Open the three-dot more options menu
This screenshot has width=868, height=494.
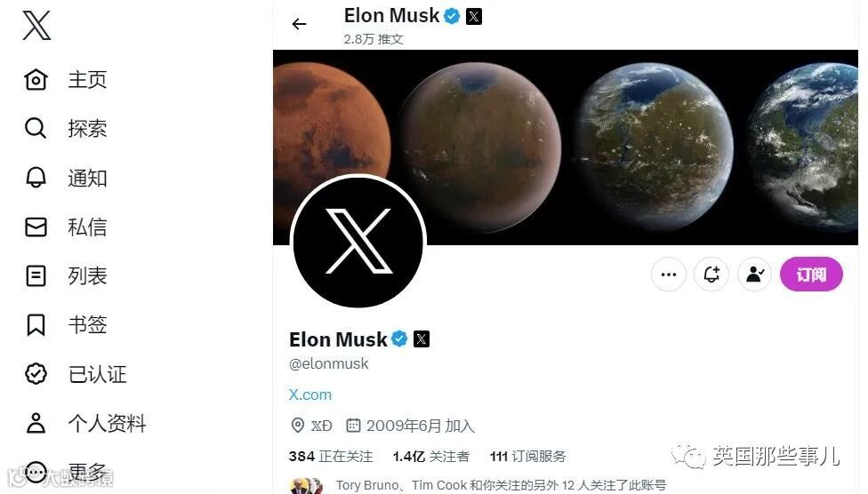(669, 274)
